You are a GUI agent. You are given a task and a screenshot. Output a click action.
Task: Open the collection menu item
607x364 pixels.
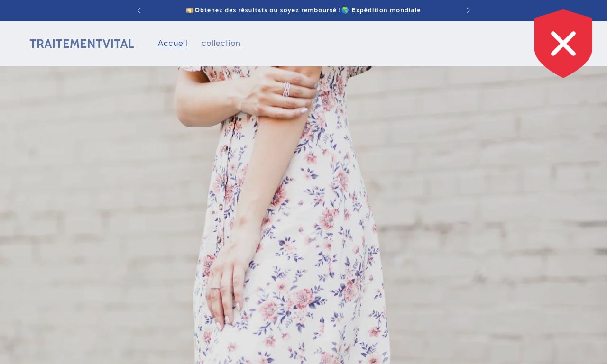[221, 43]
